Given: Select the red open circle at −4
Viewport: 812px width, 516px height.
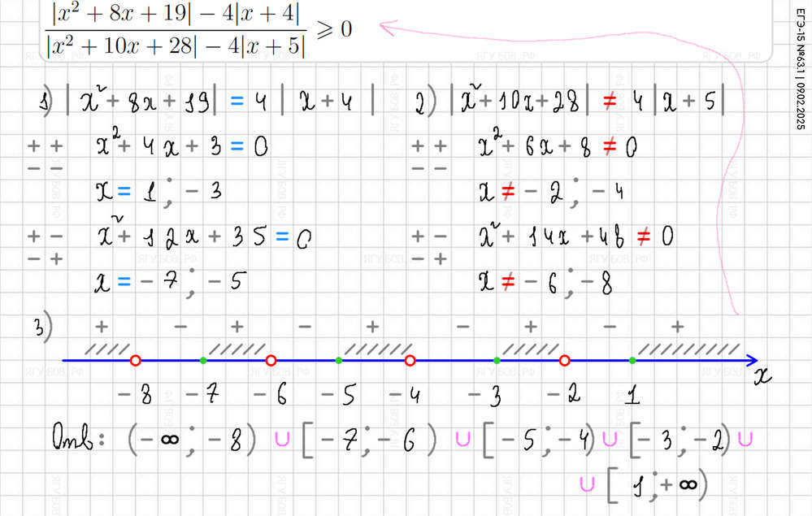Looking at the screenshot, I should pos(410,360).
